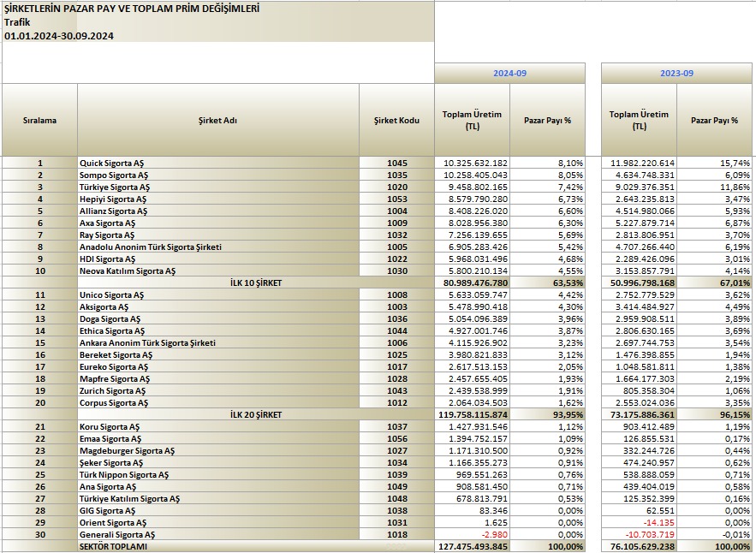The width and height of the screenshot is (756, 553).
Task: Select the value 10.325.632.182
Action: coord(473,163)
